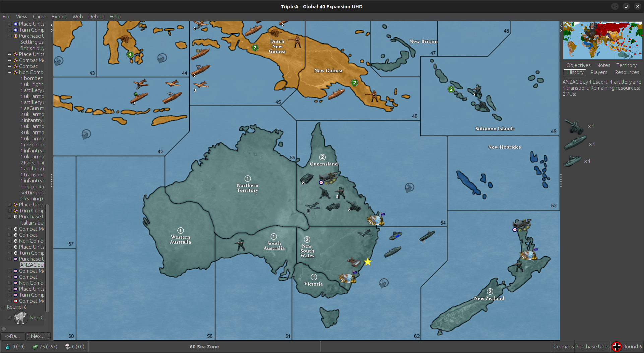This screenshot has width=644, height=353.
Task: Click the history tree horizontal scrollbar thumb
Action: [x=4, y=329]
